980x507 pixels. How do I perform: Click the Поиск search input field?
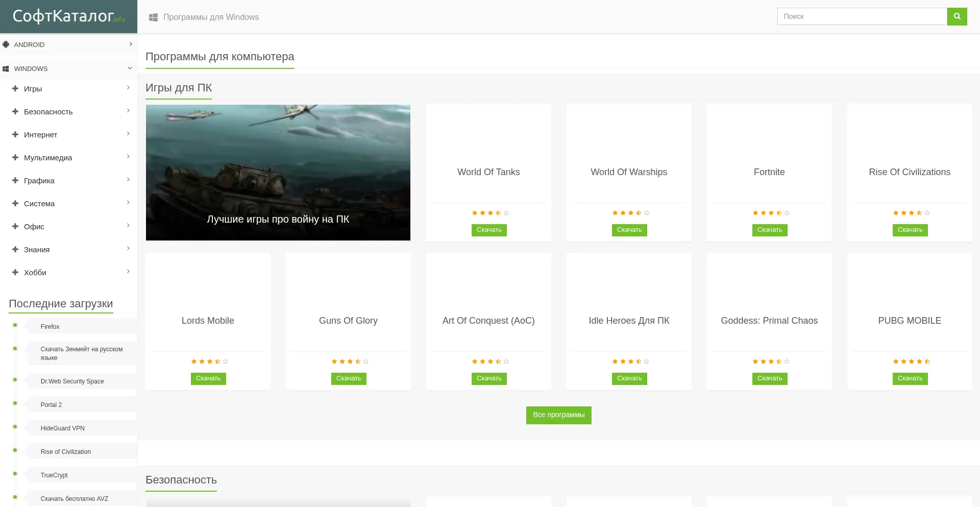coord(862,16)
